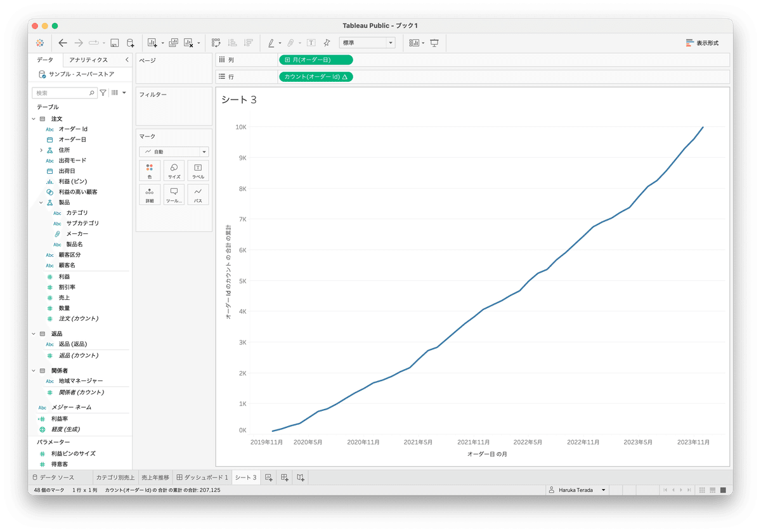Image resolution: width=761 pixels, height=532 pixels.
Task: Click in the 検索 field search box
Action: point(65,93)
